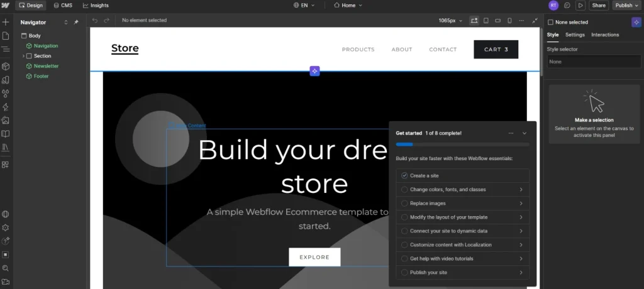Pin the Navigator panel
Image resolution: width=644 pixels, height=289 pixels.
pyautogui.click(x=76, y=22)
